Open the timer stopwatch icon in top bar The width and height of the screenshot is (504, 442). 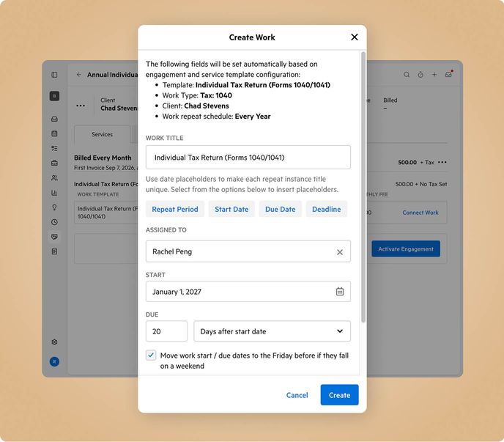420,75
